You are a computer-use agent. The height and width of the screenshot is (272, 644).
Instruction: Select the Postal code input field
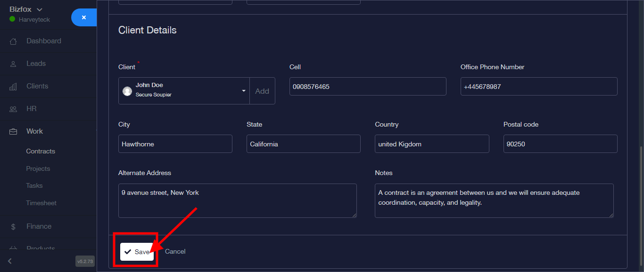(560, 144)
